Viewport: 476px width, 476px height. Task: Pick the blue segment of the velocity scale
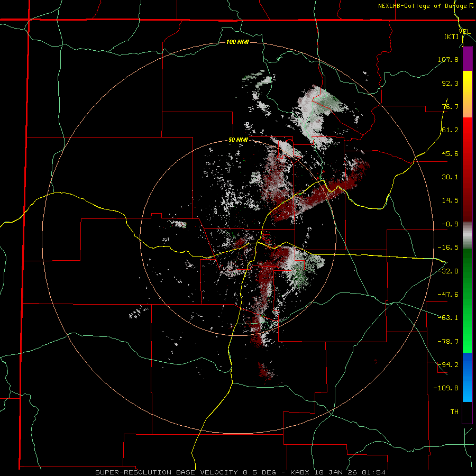click(x=467, y=377)
